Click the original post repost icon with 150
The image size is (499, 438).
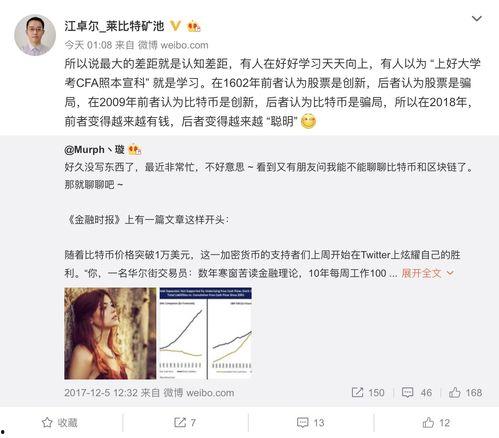coord(368,392)
